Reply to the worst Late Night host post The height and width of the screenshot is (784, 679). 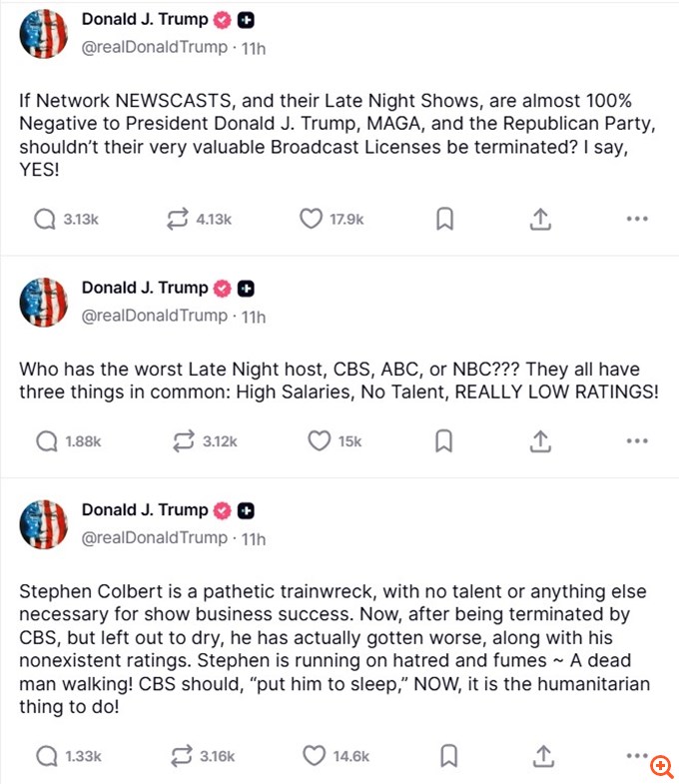click(x=45, y=440)
